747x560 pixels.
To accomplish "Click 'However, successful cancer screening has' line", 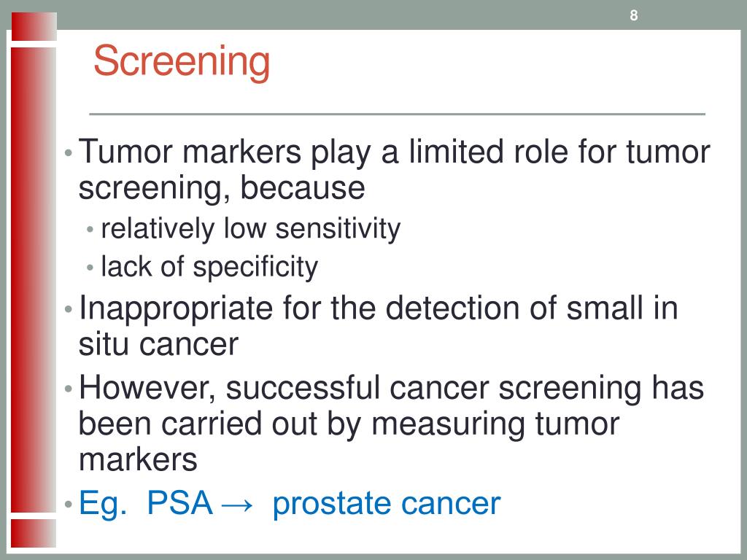I will pos(391,388).
